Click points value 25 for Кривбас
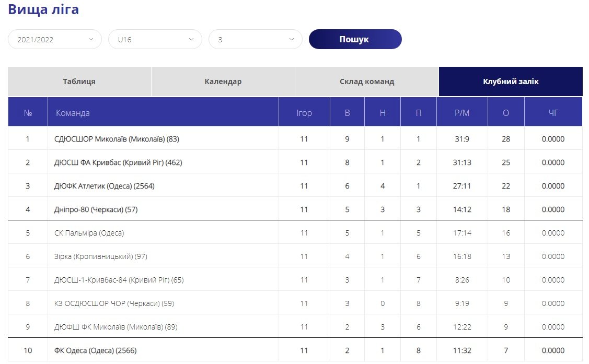 pos(506,162)
